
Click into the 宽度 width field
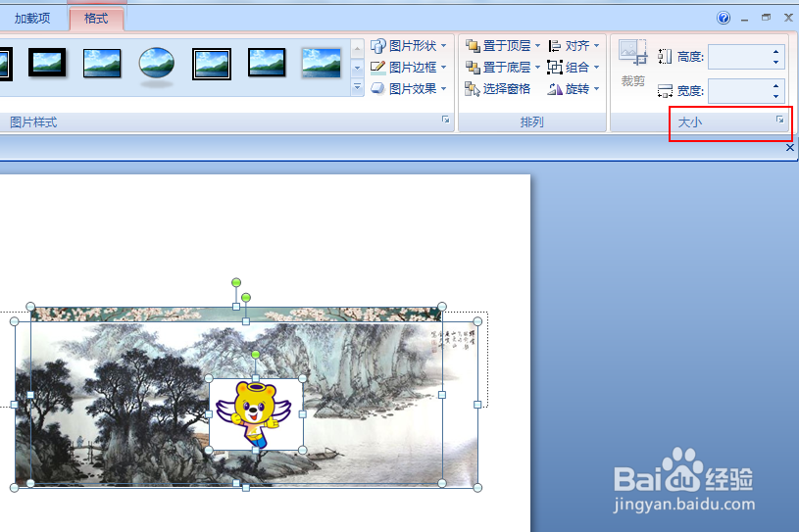pos(739,90)
